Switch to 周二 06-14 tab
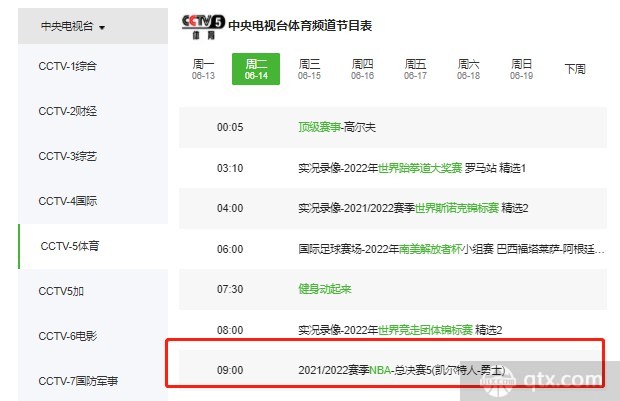This screenshot has height=401, width=620. 256,69
